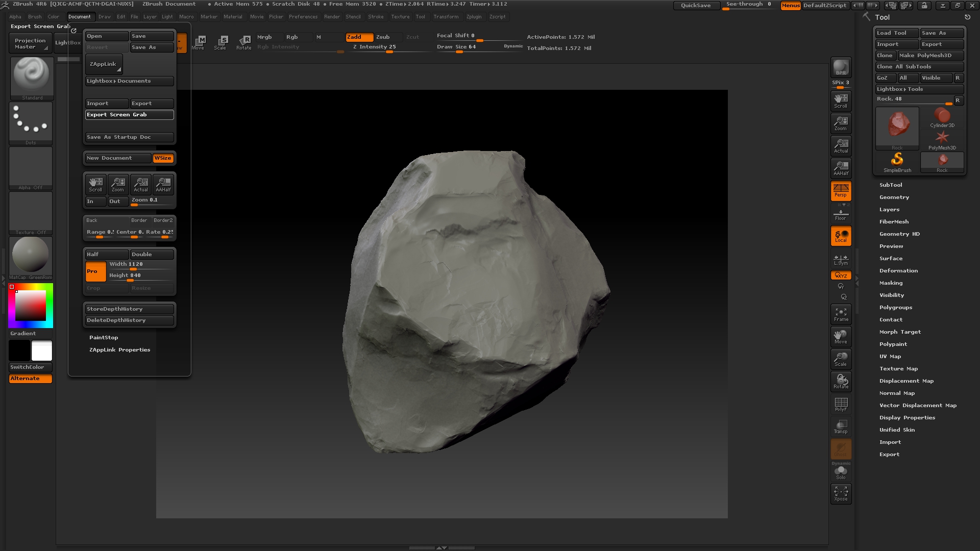
Task: Toggle the PolyF wireframe icon
Action: [x=841, y=404]
